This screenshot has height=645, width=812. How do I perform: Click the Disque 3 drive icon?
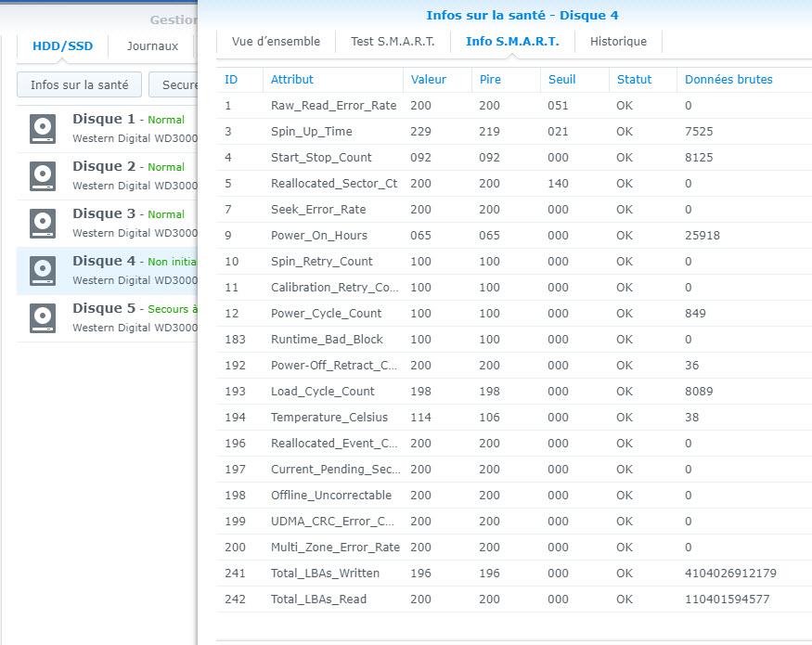click(x=43, y=223)
